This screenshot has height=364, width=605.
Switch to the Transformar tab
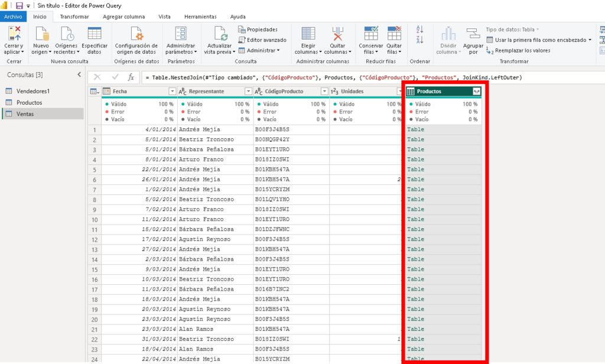74,17
